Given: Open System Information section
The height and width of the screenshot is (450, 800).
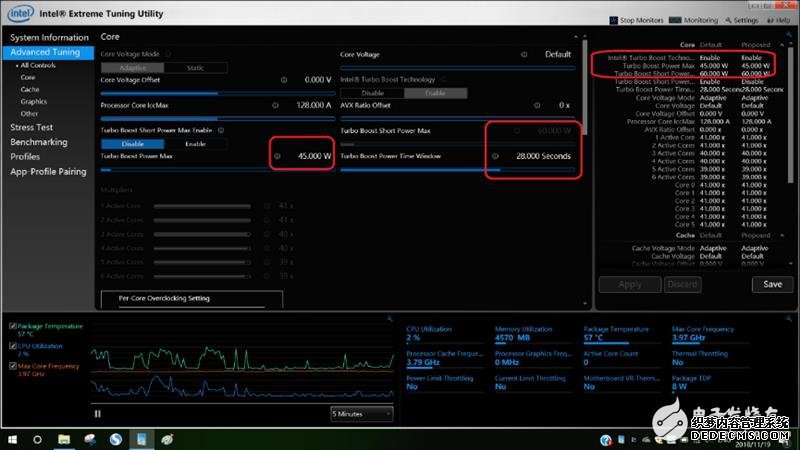Looking at the screenshot, I should [x=49, y=37].
